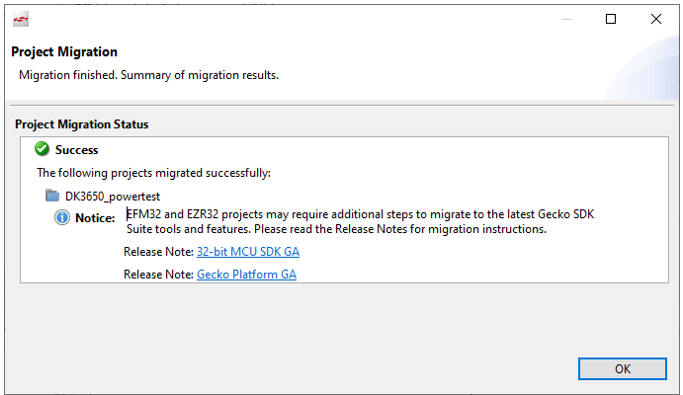Image resolution: width=683 pixels, height=395 pixels.
Task: Click the Simplicity Studio logo icon in title bar
Action: [20, 20]
